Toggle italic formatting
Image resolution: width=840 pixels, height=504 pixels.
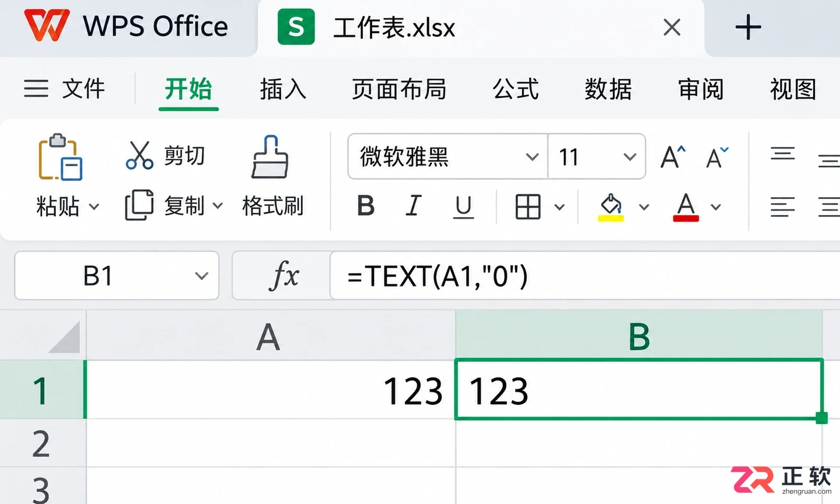pos(413,206)
